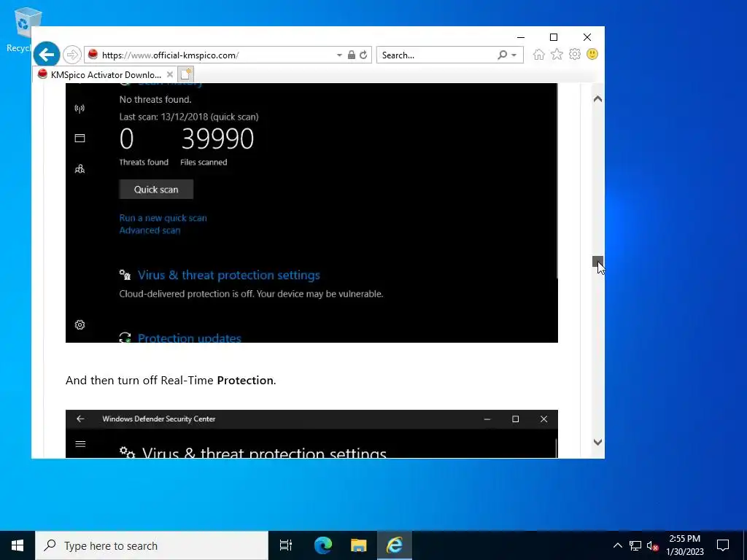
Task: Click the virus settings gears icon
Action: pos(125,275)
